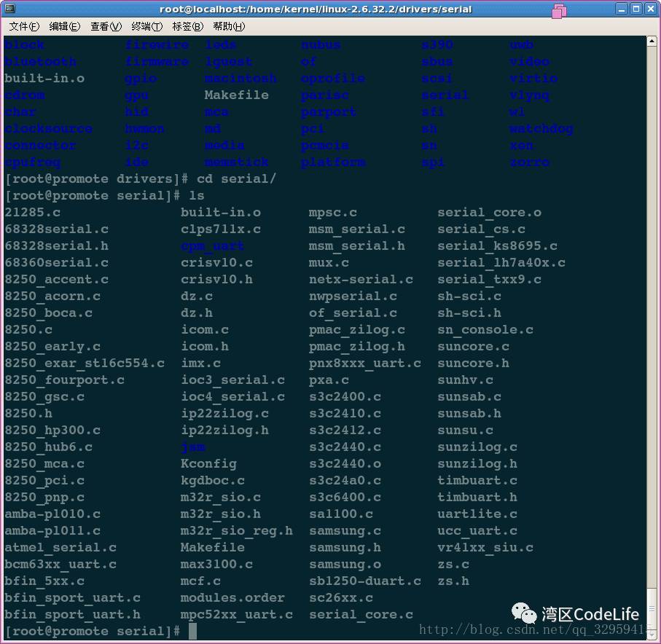Click the 'cd serial/' command line
Screen dimensions: 661x644
point(141,178)
